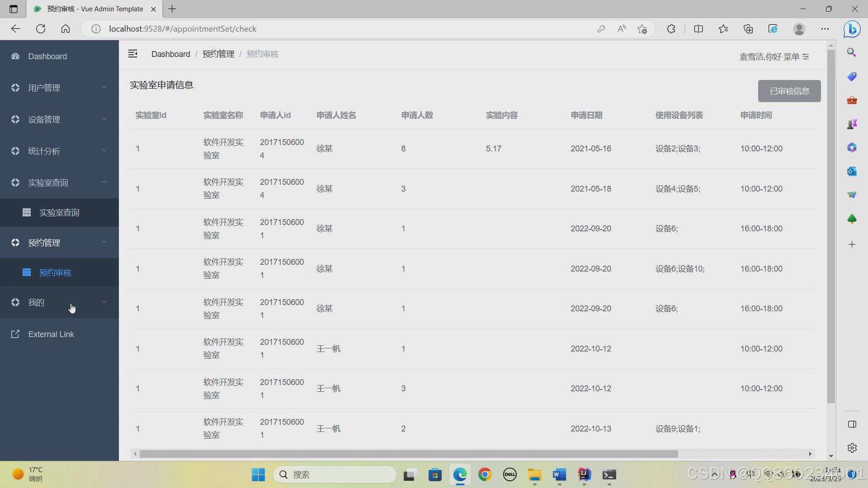868x488 pixels.
Task: Open 袁雪洁 user menu dropdown
Action: (774, 56)
